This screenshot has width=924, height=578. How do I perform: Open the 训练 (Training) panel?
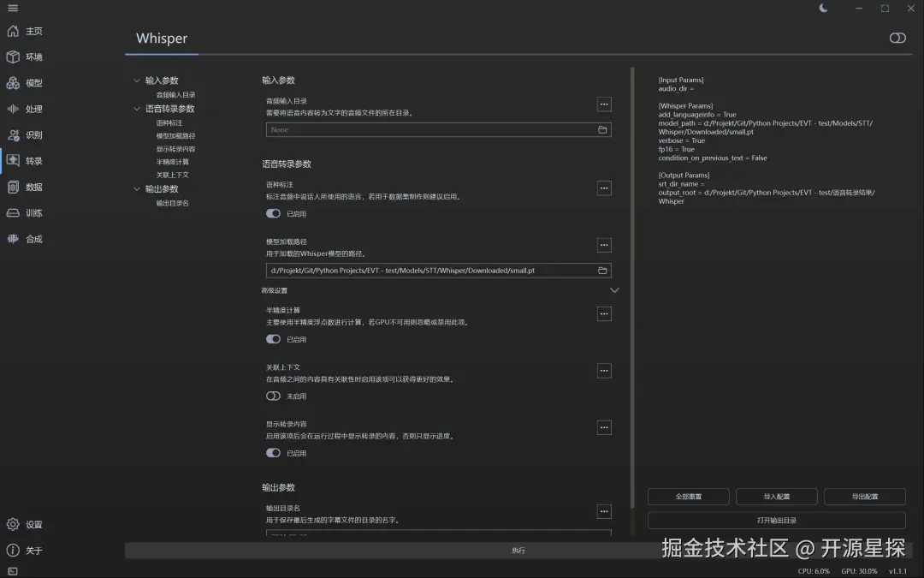point(26,212)
